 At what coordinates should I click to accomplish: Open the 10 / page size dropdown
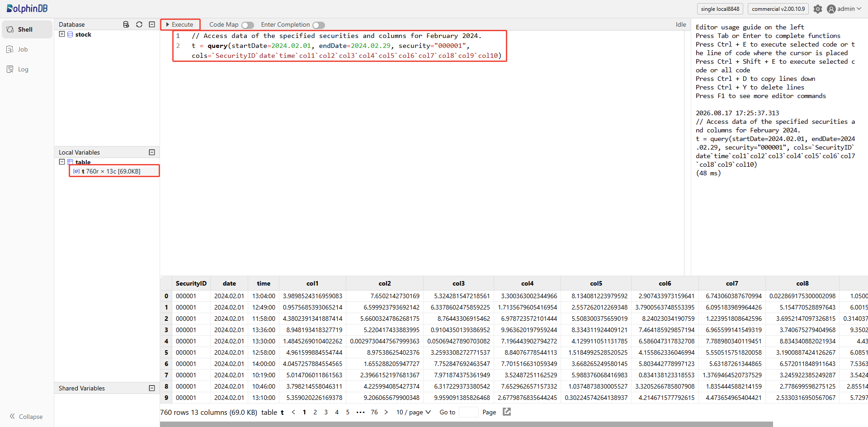pyautogui.click(x=413, y=412)
